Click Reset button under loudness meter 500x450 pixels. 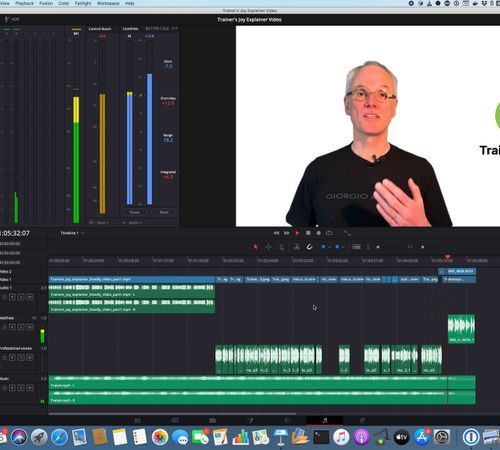pyautogui.click(x=164, y=212)
